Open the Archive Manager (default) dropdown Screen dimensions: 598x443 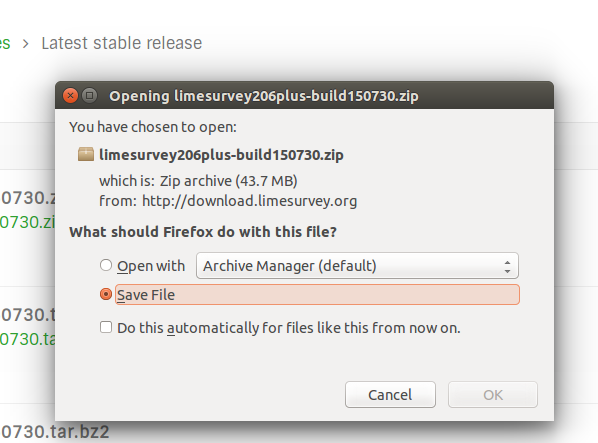[357, 265]
